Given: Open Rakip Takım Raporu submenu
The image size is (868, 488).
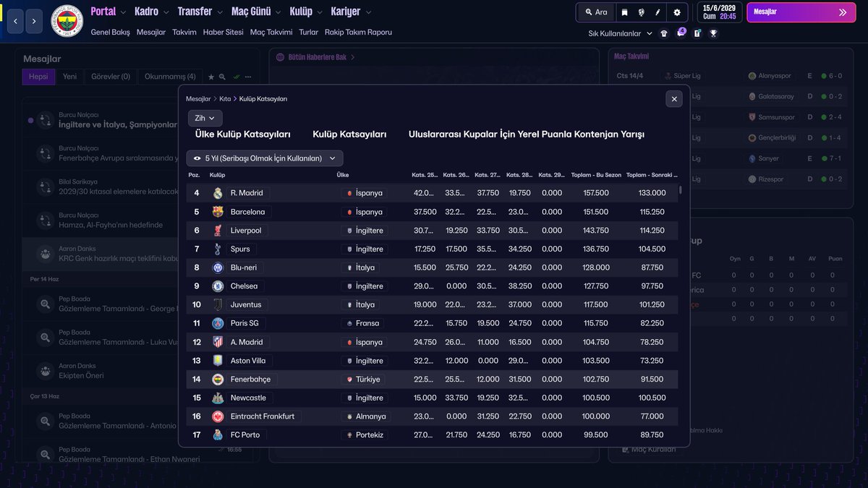Looking at the screenshot, I should pos(358,33).
